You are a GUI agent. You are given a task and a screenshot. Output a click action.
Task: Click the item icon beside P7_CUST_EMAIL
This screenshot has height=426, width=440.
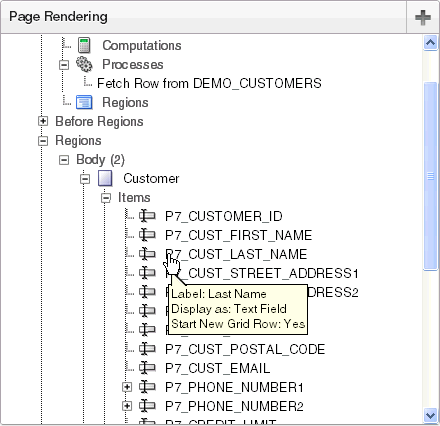(147, 368)
